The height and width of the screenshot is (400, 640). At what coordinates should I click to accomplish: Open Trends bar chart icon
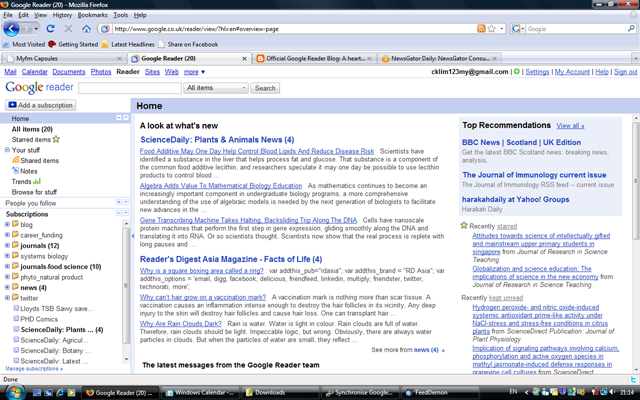tap(37, 181)
